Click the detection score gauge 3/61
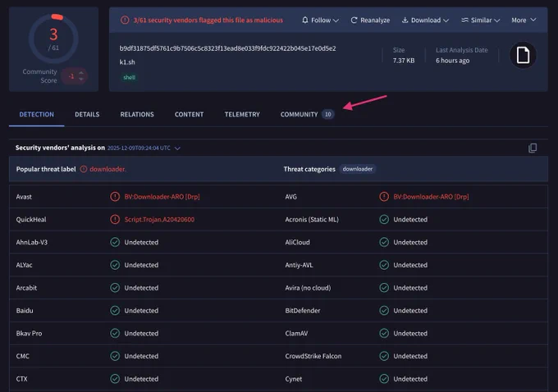Screen dimensions: 558x392 (53, 39)
